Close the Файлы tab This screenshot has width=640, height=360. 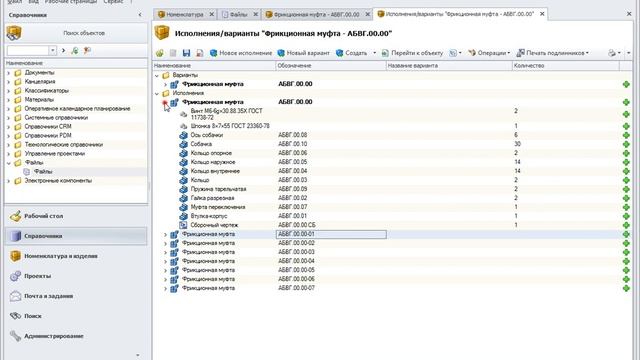coord(256,14)
